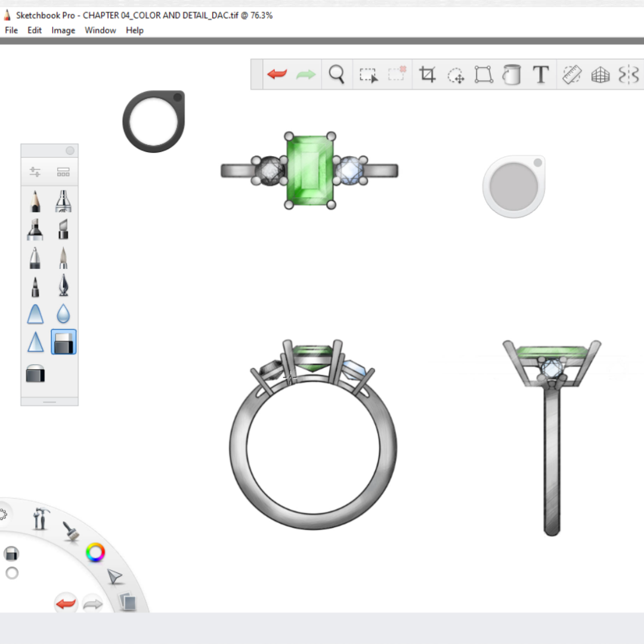
Task: Click the green Redo arrow in top toolbar
Action: pos(305,75)
